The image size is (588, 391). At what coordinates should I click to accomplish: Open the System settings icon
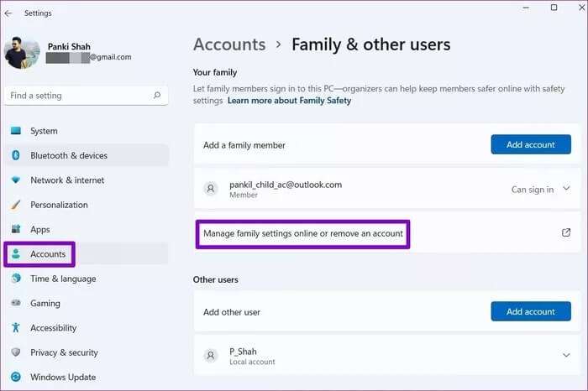click(x=16, y=131)
